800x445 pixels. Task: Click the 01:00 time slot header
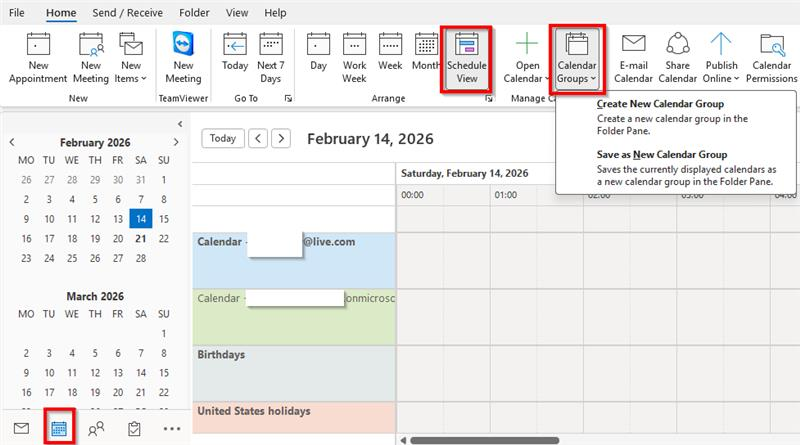tap(506, 195)
